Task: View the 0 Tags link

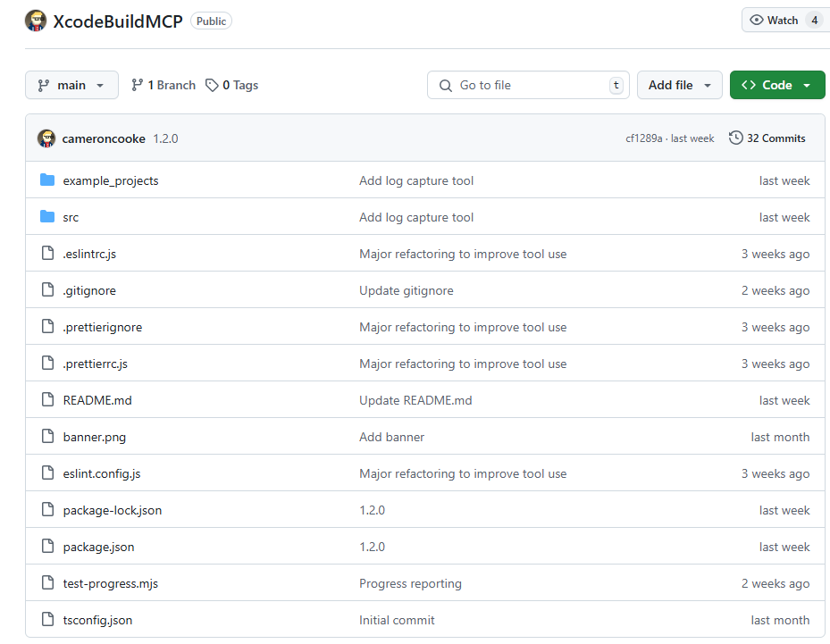Action: click(232, 85)
